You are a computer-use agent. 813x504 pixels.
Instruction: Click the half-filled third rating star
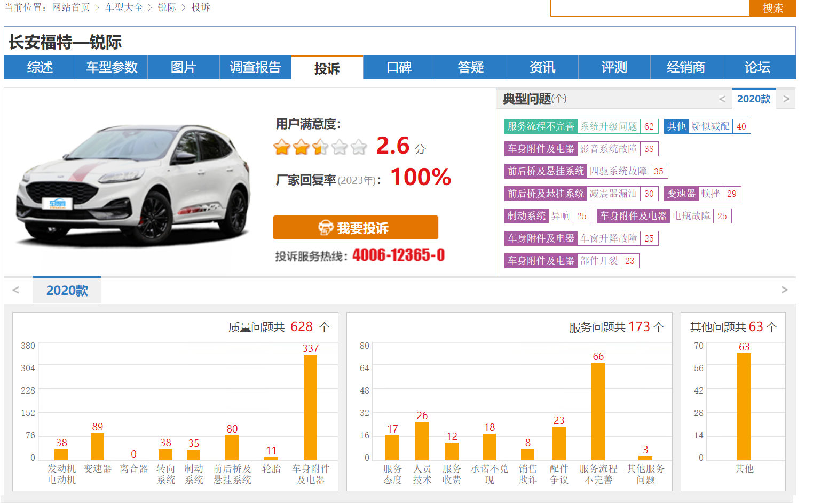point(320,147)
